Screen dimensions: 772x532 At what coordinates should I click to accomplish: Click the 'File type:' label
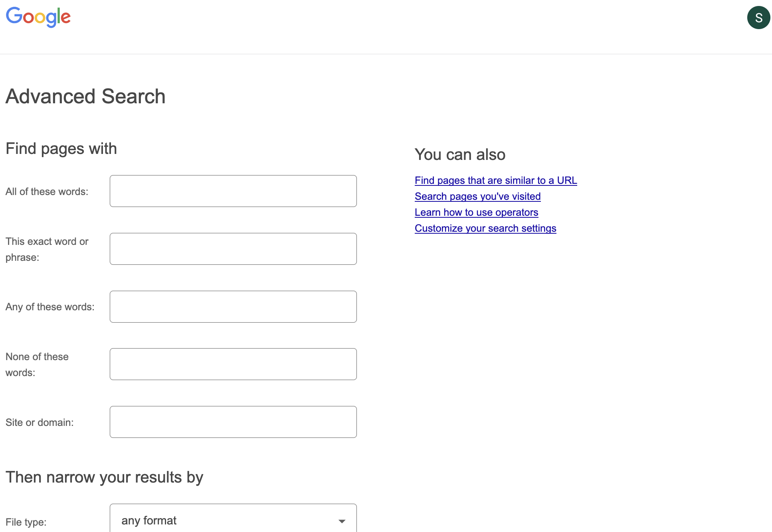26,522
